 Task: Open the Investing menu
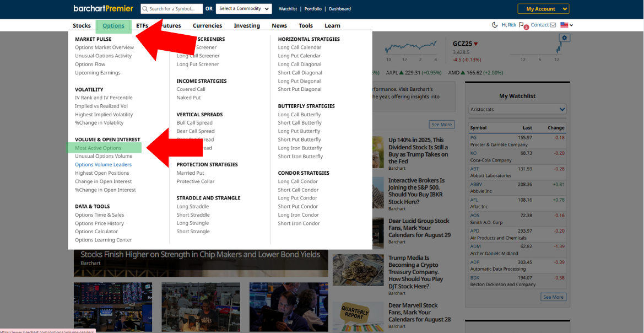pyautogui.click(x=247, y=25)
